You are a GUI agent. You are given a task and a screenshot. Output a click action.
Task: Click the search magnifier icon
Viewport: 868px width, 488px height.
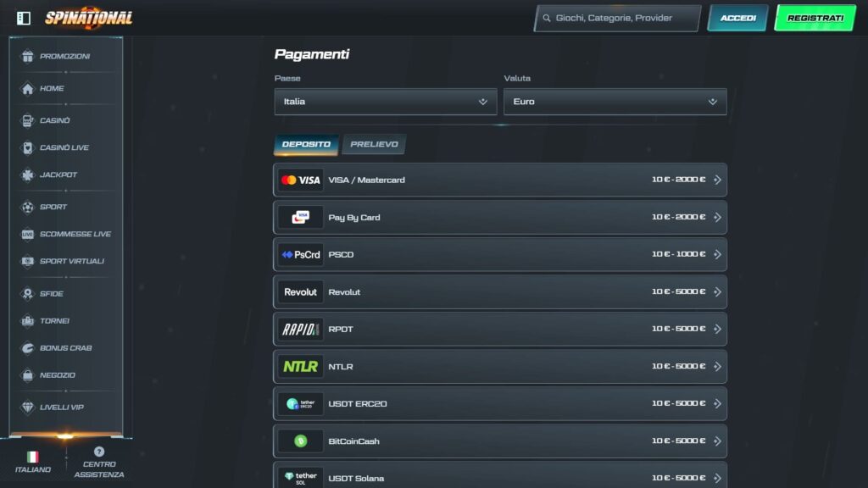(547, 19)
